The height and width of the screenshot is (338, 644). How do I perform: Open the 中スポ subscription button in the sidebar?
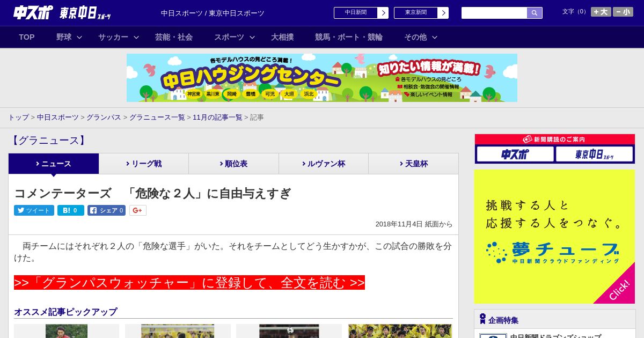(x=515, y=154)
